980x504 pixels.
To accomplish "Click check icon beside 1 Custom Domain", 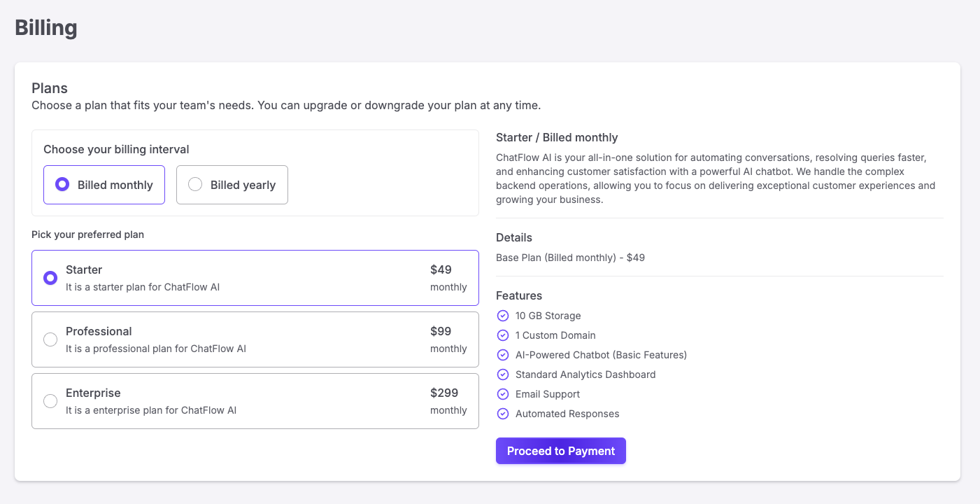I will click(x=502, y=335).
